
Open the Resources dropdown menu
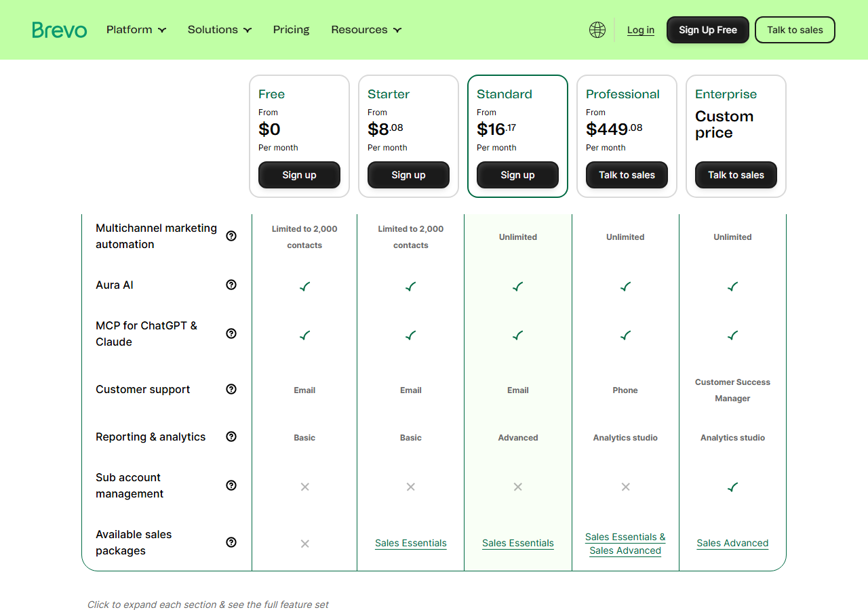coord(366,30)
